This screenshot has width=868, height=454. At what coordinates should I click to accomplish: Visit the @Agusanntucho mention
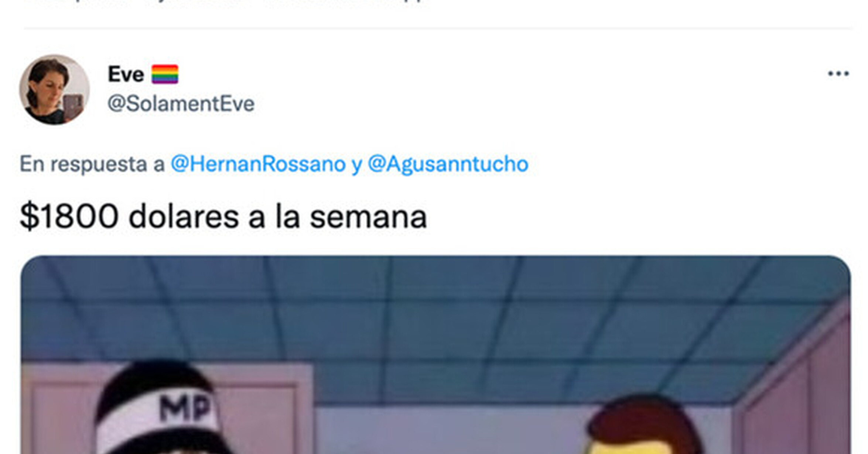point(448,164)
